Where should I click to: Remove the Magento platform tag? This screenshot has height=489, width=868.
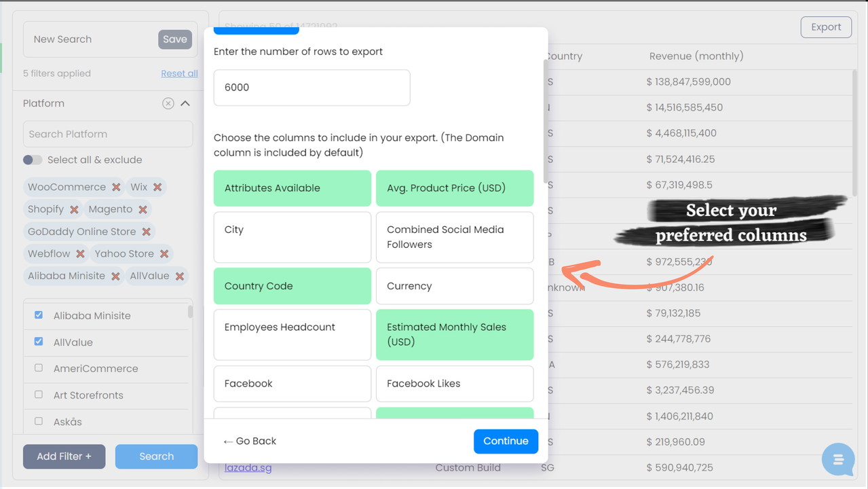[143, 210]
